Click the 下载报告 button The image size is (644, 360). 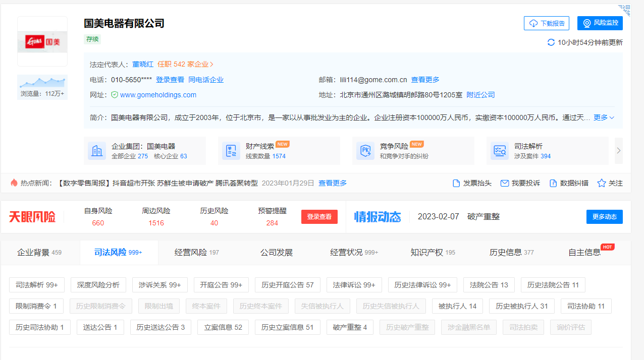coord(547,23)
